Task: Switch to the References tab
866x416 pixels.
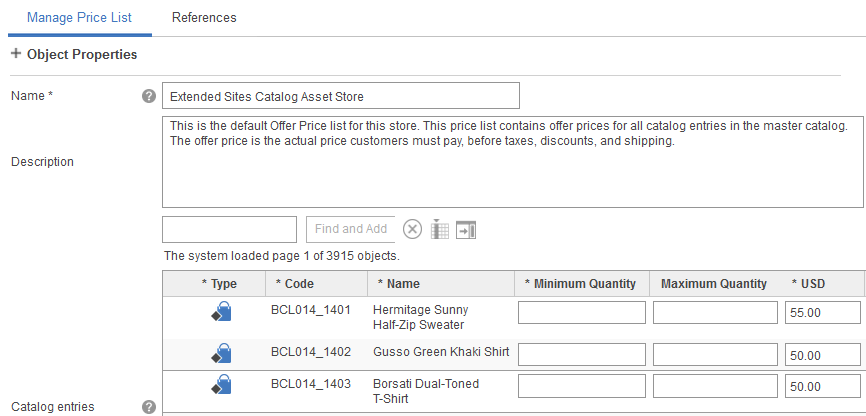Action: 204,18
